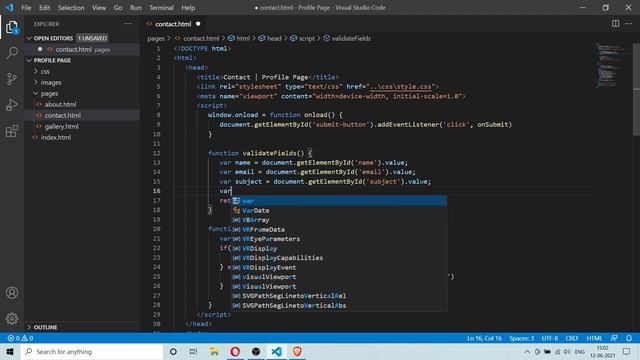Open the File menu
This screenshot has height=360, width=640.
[x=26, y=7]
